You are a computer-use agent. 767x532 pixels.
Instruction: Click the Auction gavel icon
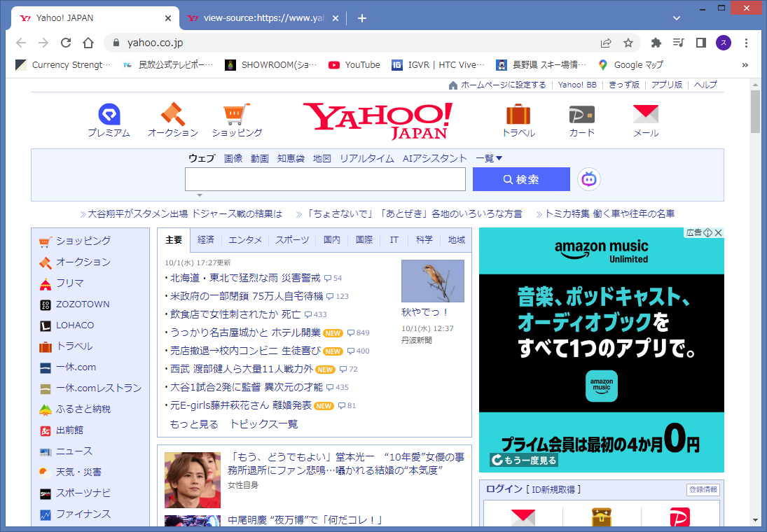(x=172, y=114)
